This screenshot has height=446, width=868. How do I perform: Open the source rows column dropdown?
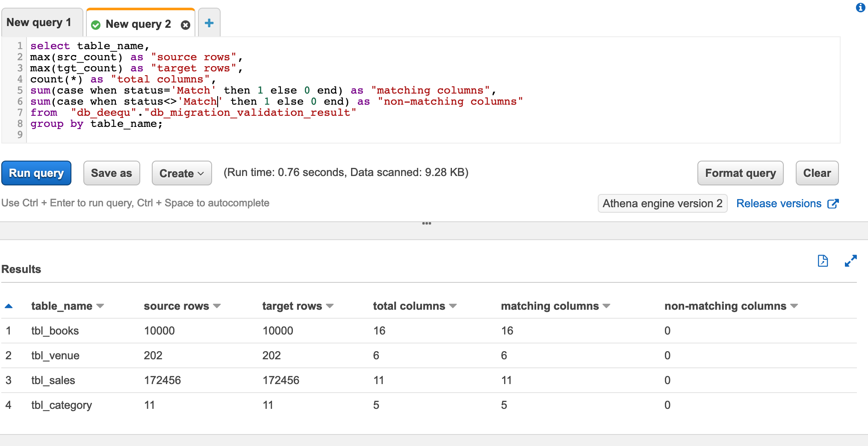217,306
